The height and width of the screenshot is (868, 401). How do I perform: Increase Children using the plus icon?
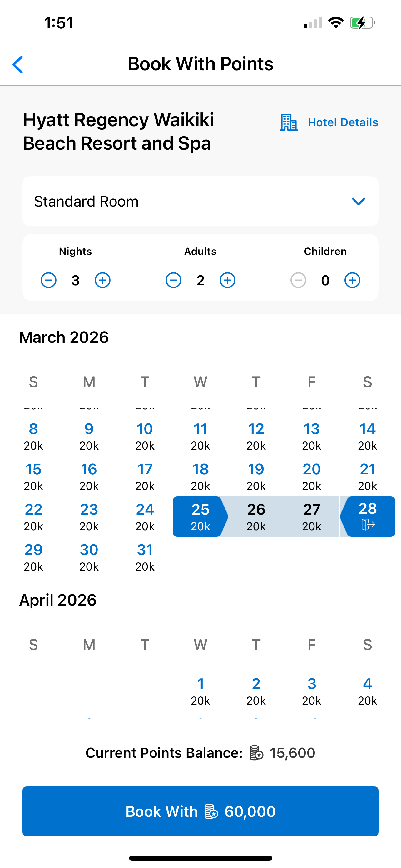(352, 280)
